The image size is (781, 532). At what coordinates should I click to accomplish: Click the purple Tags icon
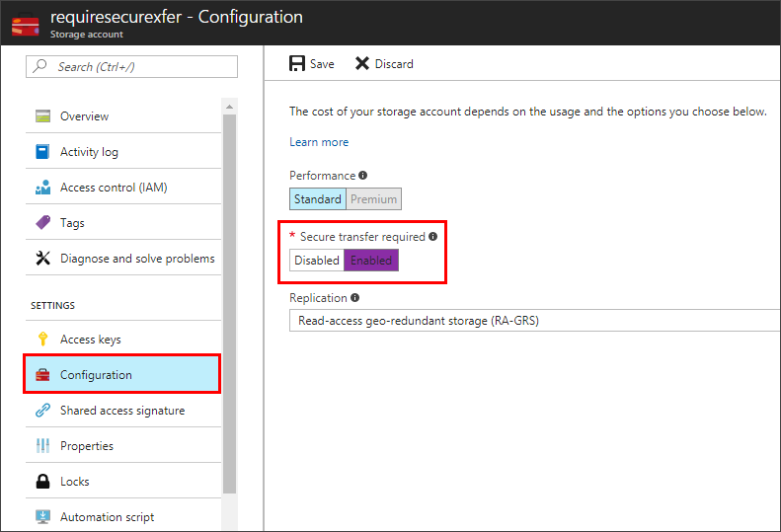pos(42,223)
